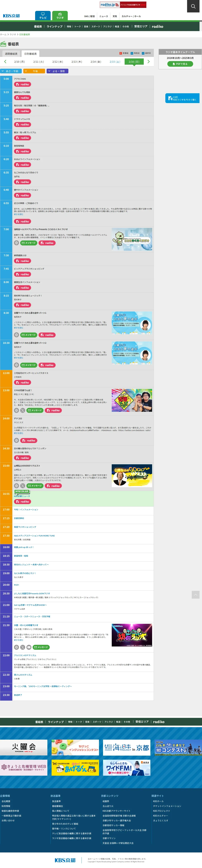Click PDFで見る timetable button
Image resolution: width=202 pixels, height=868 pixels.
180,64
